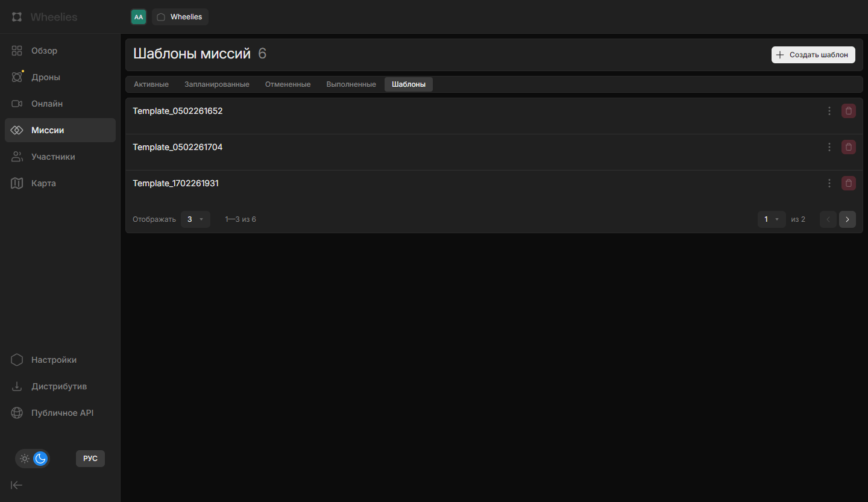Click the AA user avatar
Screen dimensions: 868x502
coord(139,17)
